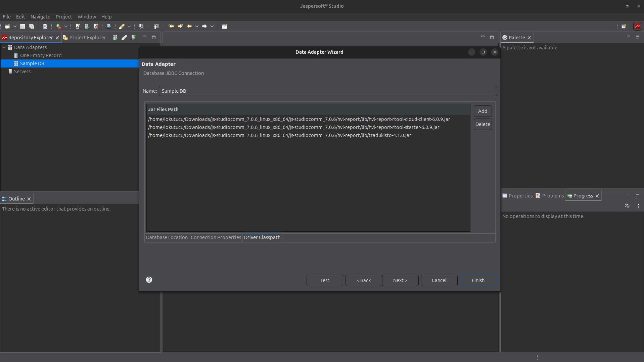Image resolution: width=644 pixels, height=362 pixels.
Task: Close the Palette view tab
Action: [x=529, y=38]
